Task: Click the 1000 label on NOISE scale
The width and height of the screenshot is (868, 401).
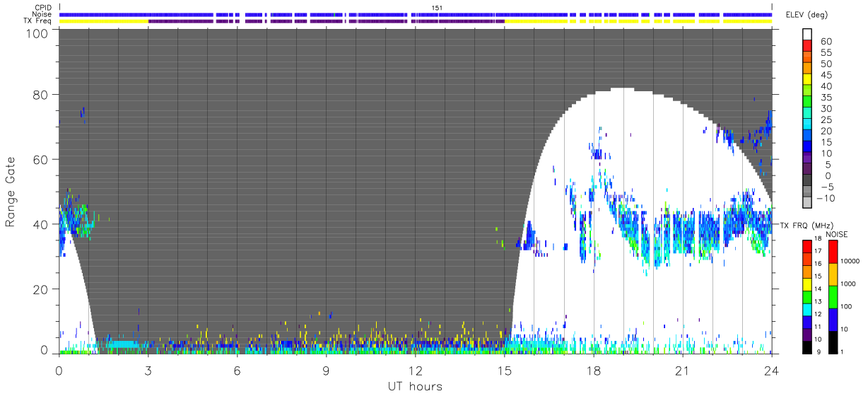Action: (850, 284)
